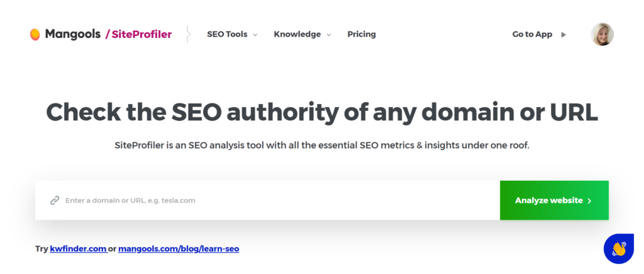Image resolution: width=644 pixels, height=274 pixels.
Task: Click the chain link icon in search bar
Action: coord(55,200)
